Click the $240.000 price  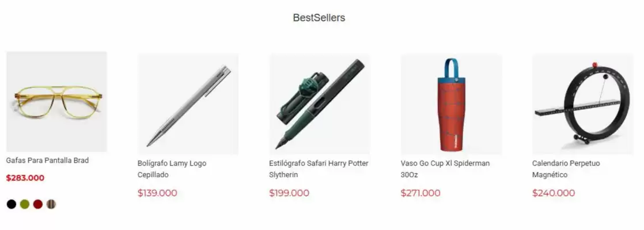point(554,193)
